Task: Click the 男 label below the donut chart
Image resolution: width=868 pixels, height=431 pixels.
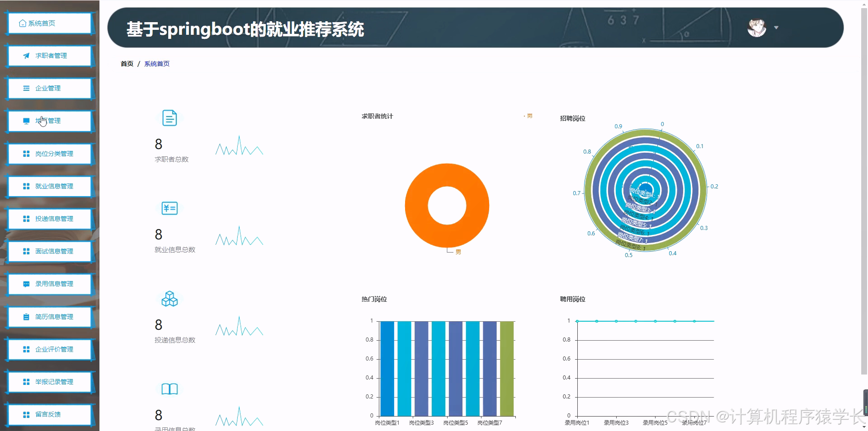Action: click(x=458, y=252)
